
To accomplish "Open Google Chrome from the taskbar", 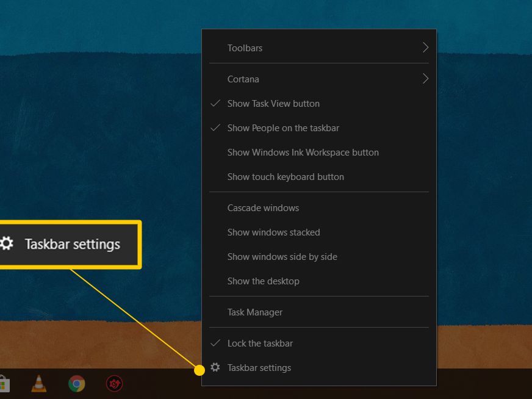I will [76, 384].
